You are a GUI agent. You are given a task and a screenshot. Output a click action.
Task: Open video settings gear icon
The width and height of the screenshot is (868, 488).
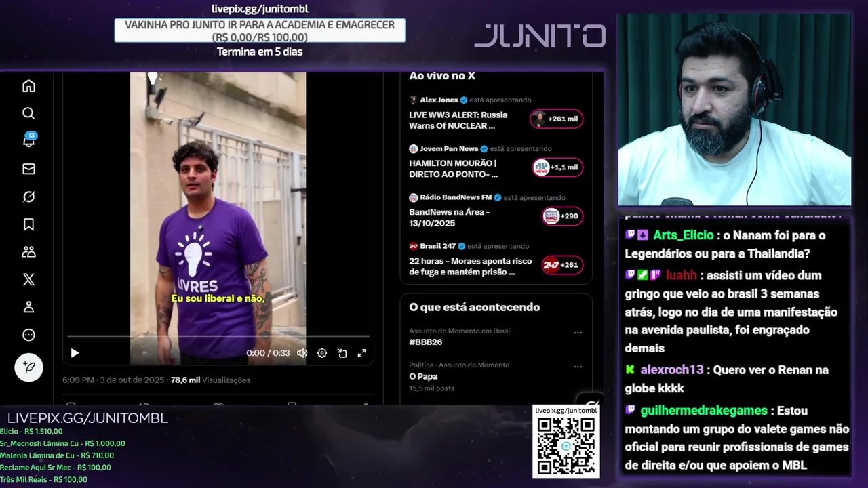(322, 353)
